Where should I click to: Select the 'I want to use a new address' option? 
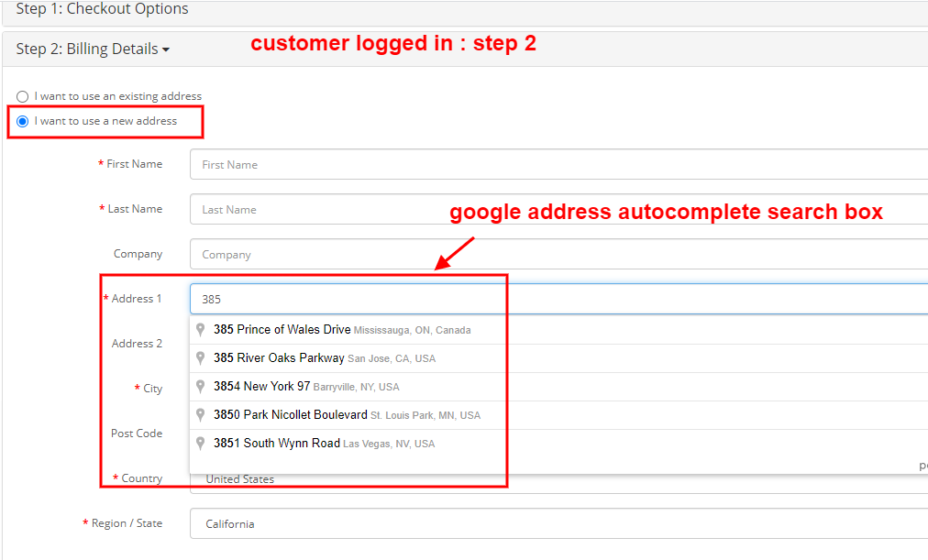[21, 120]
